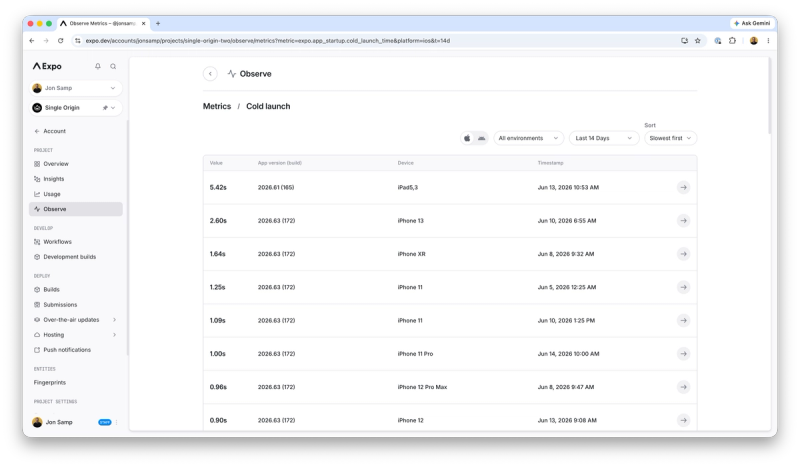
Task: Click the Builds icon in sidebar
Action: coord(37,289)
